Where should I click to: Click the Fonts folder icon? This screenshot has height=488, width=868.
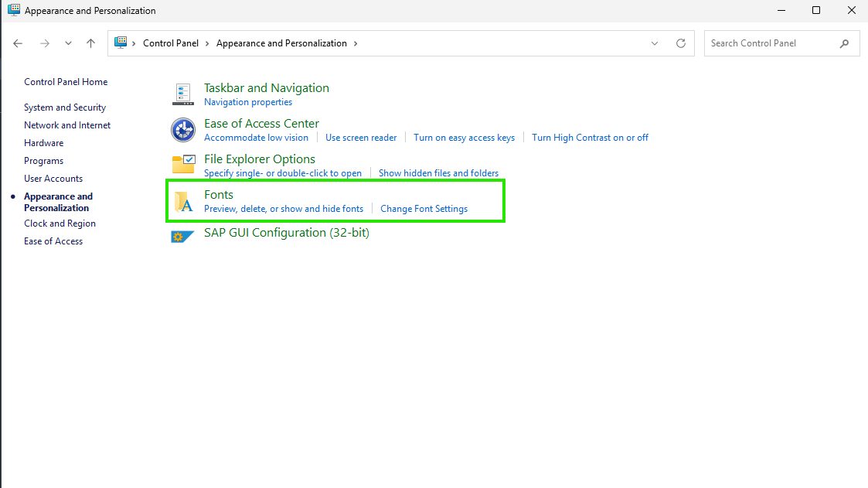183,202
